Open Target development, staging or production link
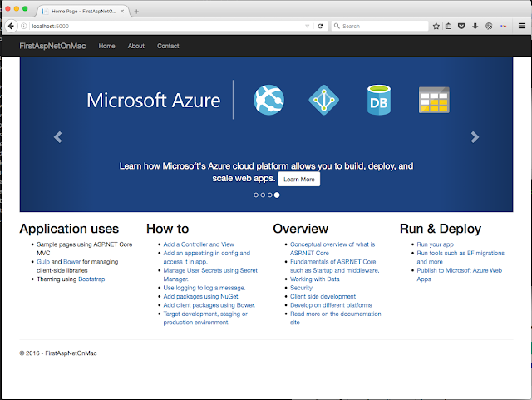 coord(205,319)
